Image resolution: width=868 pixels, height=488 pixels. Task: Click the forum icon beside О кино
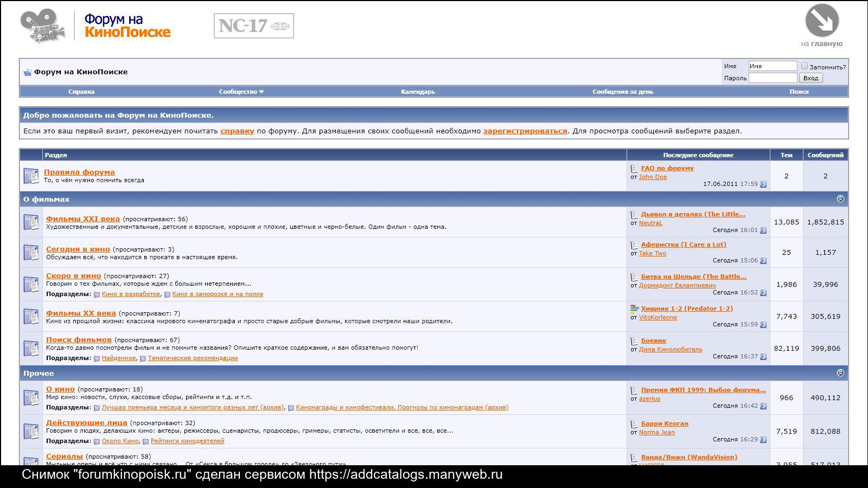pos(31,397)
